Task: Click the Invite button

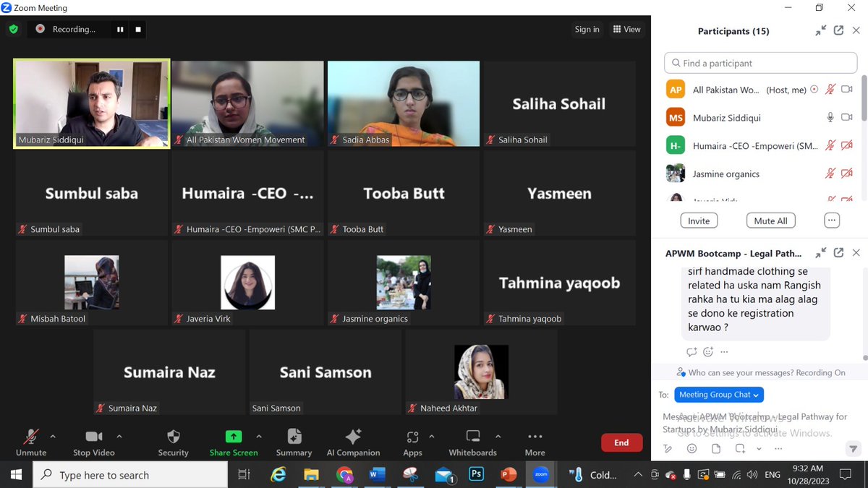Action: click(699, 221)
